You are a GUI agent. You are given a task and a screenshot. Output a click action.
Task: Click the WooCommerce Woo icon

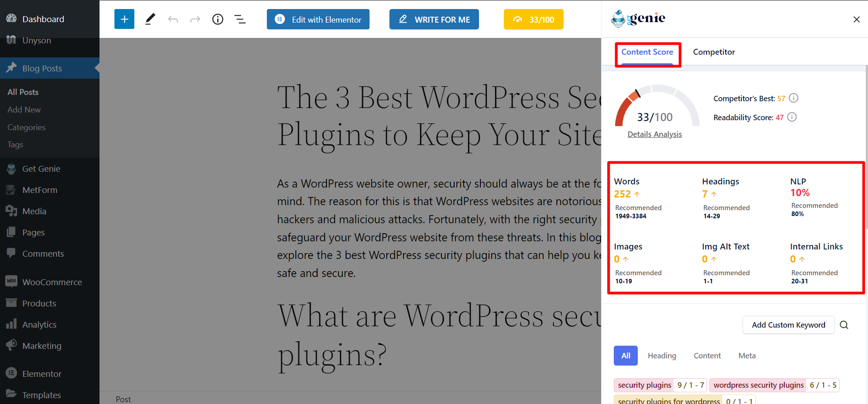click(x=11, y=281)
